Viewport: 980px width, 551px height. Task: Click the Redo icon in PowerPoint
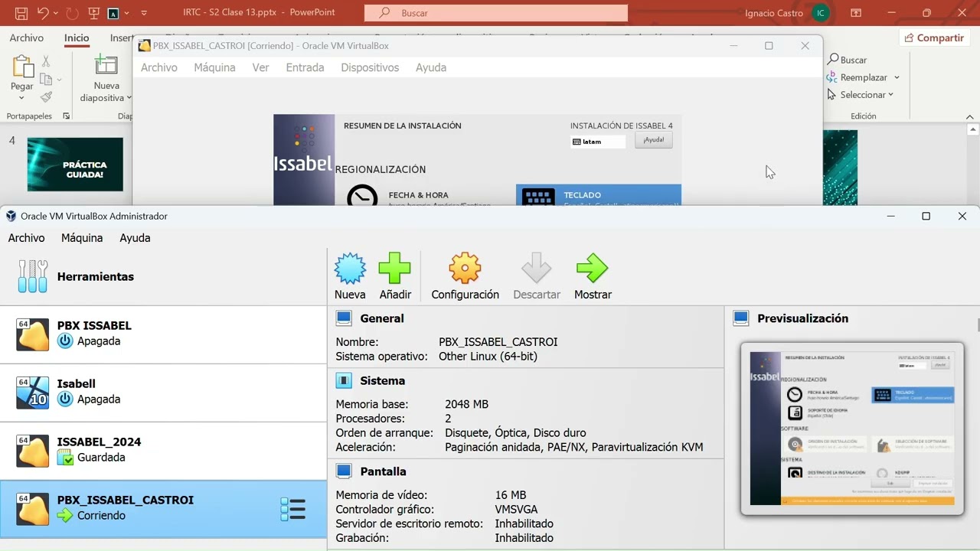pos(72,13)
